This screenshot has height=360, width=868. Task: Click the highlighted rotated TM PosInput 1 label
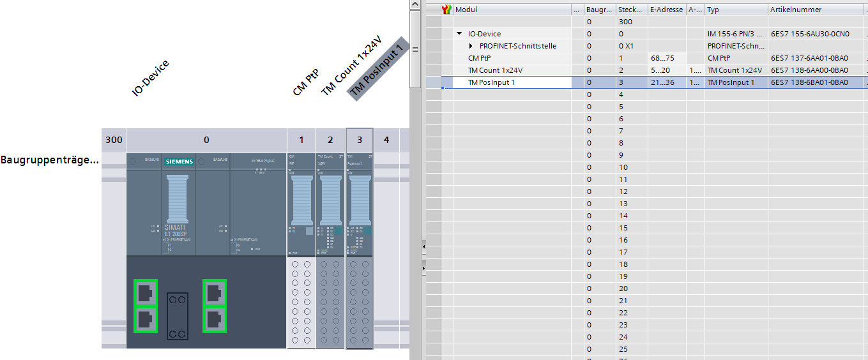378,68
